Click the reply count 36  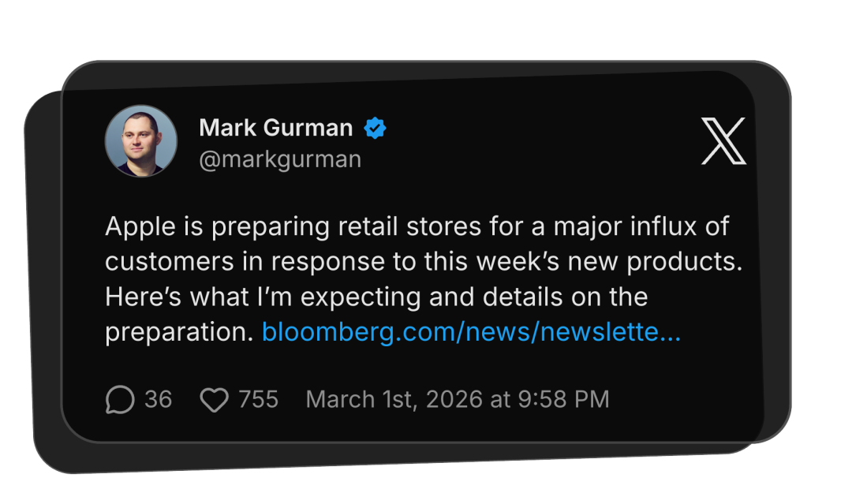pos(158,399)
